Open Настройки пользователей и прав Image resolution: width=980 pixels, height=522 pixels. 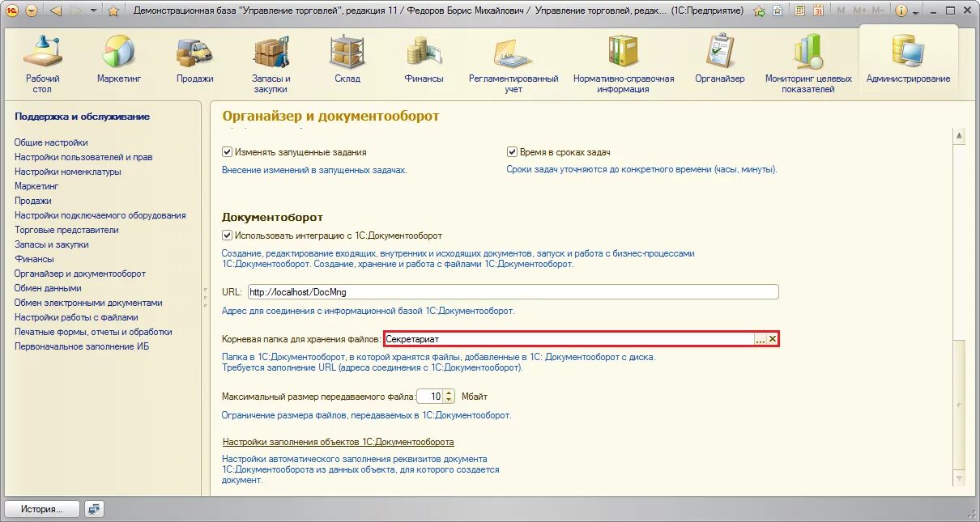[83, 157]
